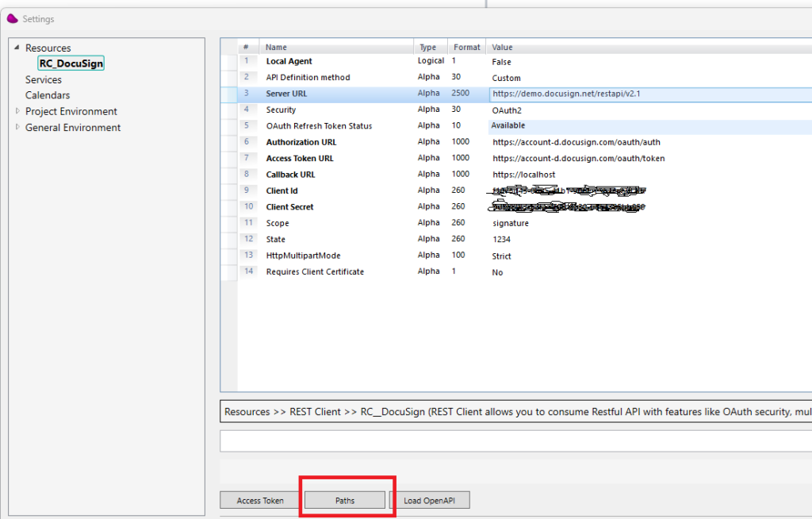This screenshot has height=519, width=812.
Task: Click the Name column header
Action: pyautogui.click(x=336, y=47)
